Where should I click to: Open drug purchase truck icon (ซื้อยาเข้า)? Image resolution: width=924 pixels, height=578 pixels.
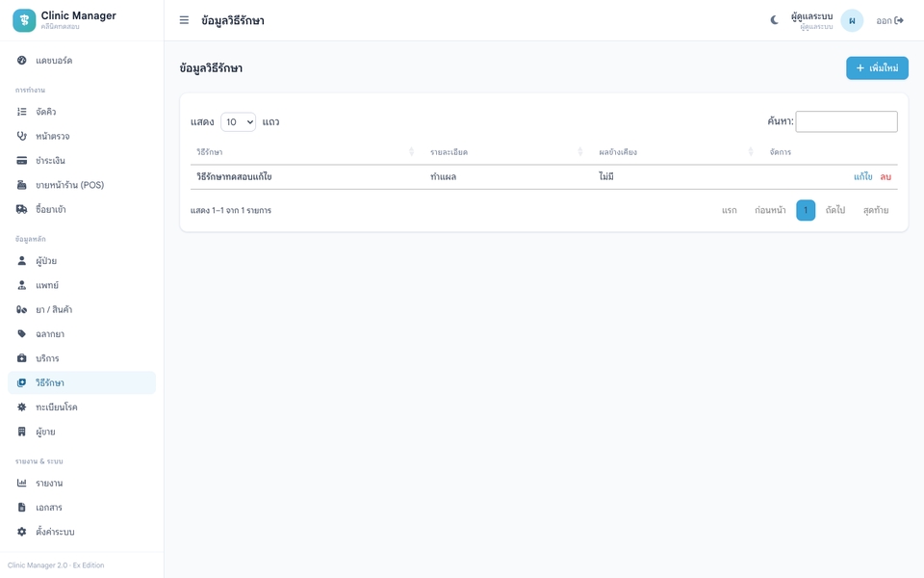click(22, 209)
